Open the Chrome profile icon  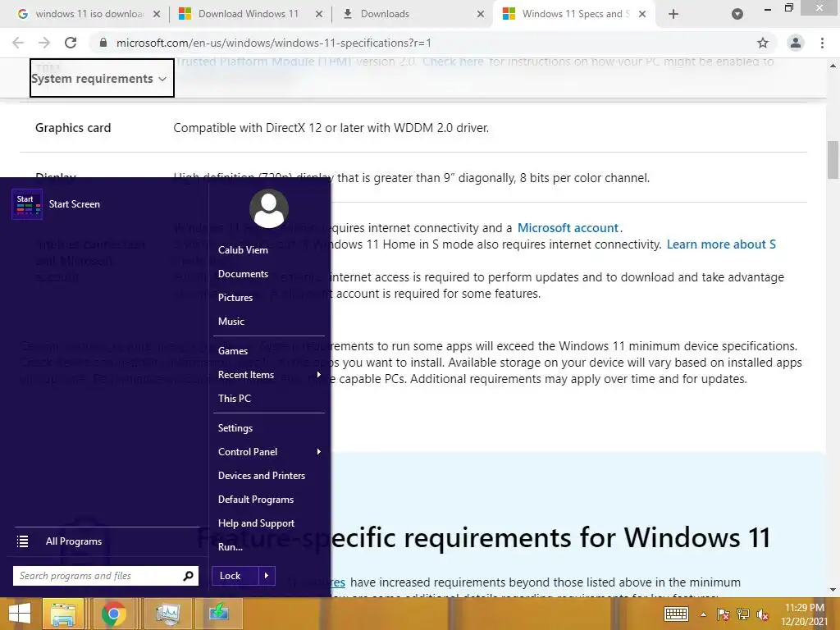pos(796,43)
